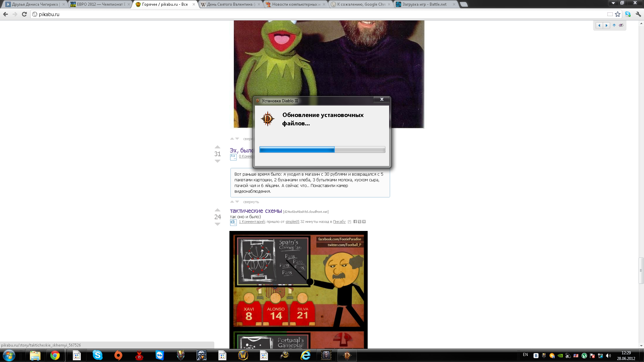Open the NVIDIA tray icon

point(560,356)
